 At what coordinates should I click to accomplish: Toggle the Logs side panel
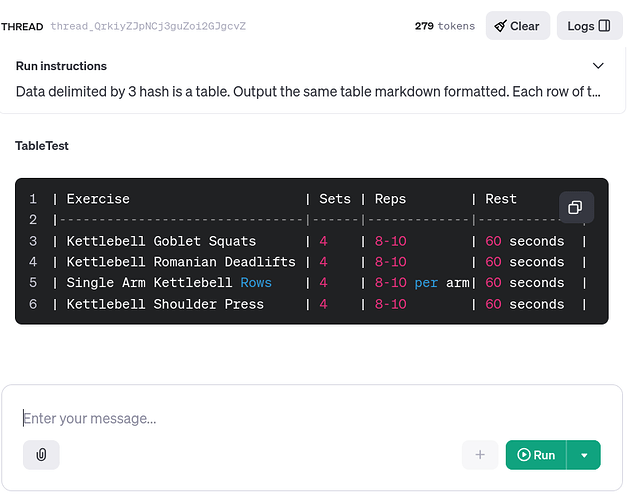point(589,26)
